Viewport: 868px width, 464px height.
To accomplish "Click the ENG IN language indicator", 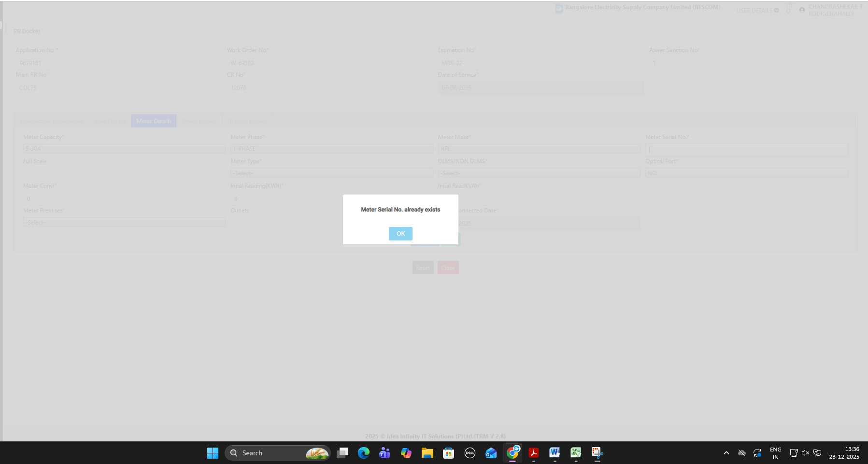I will point(776,453).
